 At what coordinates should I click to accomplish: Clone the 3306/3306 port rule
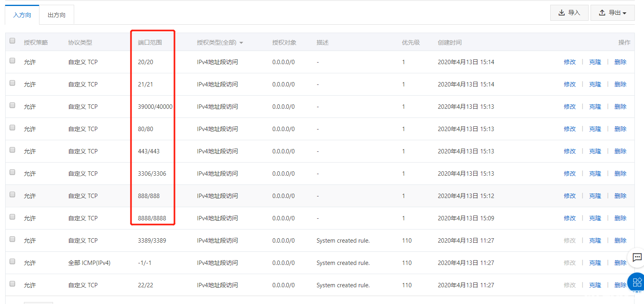point(595,173)
